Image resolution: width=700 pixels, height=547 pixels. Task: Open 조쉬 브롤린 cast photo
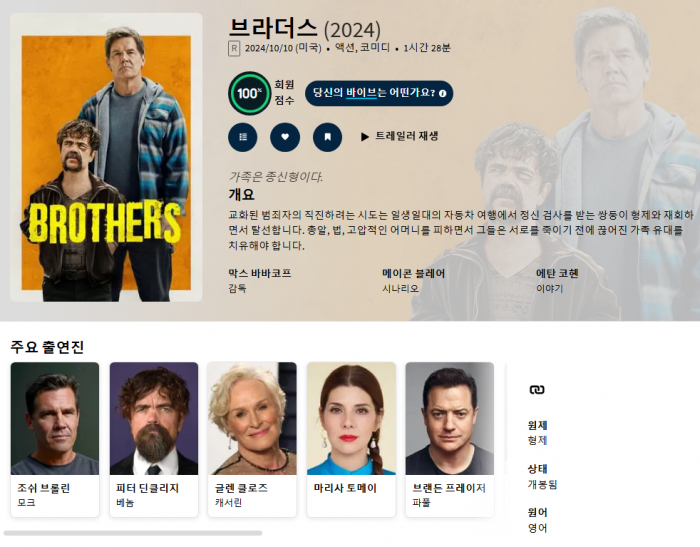tap(55, 418)
